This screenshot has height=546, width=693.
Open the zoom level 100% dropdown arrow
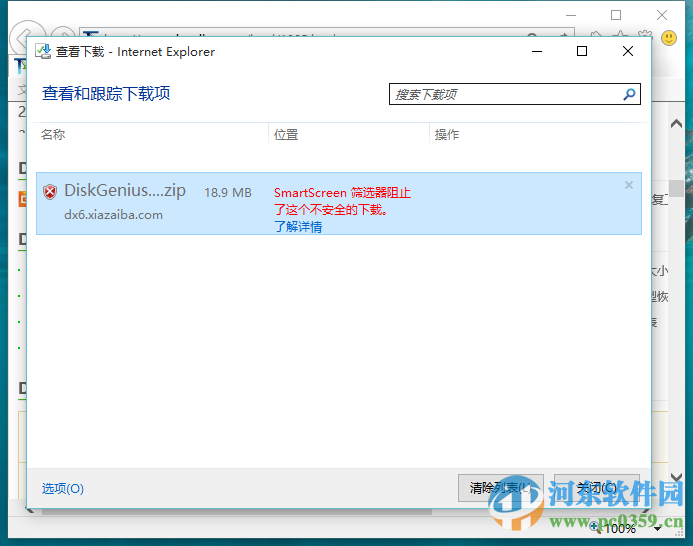[658, 528]
